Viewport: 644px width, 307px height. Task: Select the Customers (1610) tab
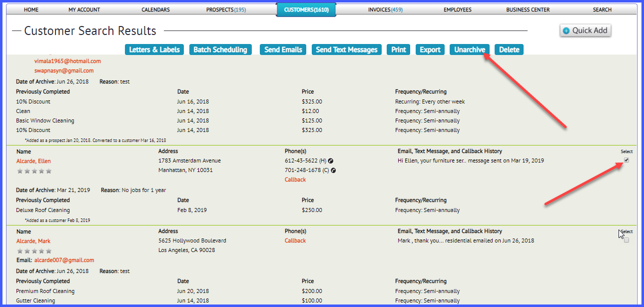306,9
